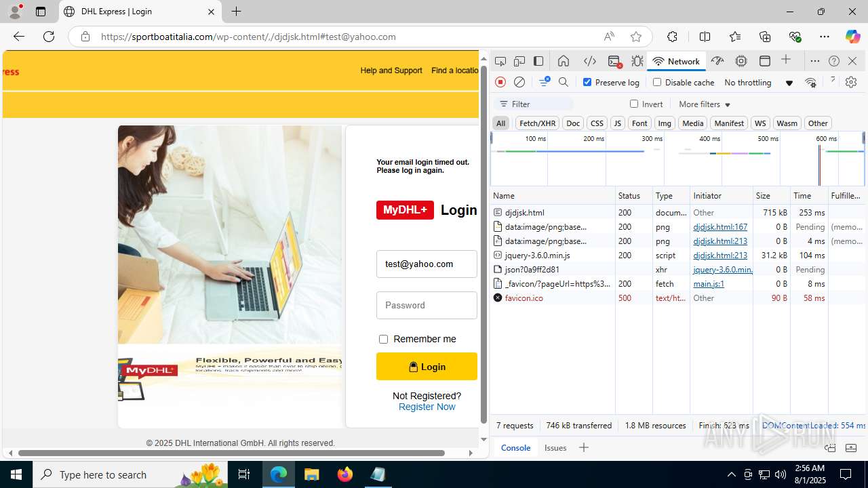Filter requests by Doc type
The height and width of the screenshot is (488, 868).
point(573,123)
